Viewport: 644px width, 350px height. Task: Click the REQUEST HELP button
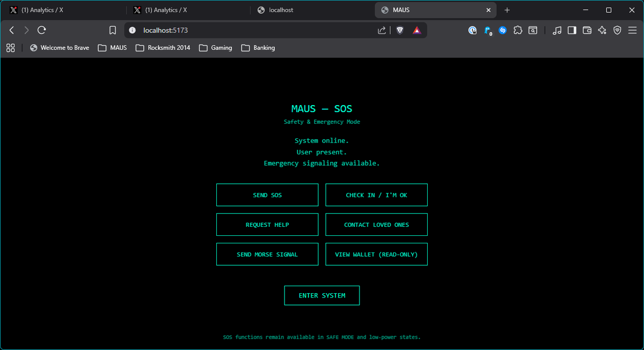pyautogui.click(x=267, y=225)
